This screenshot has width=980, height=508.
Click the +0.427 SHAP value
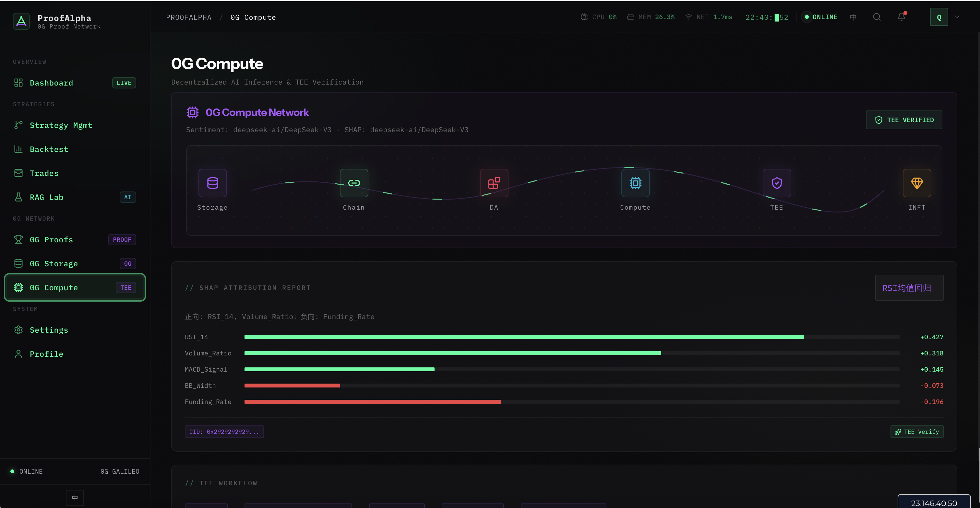pos(932,337)
